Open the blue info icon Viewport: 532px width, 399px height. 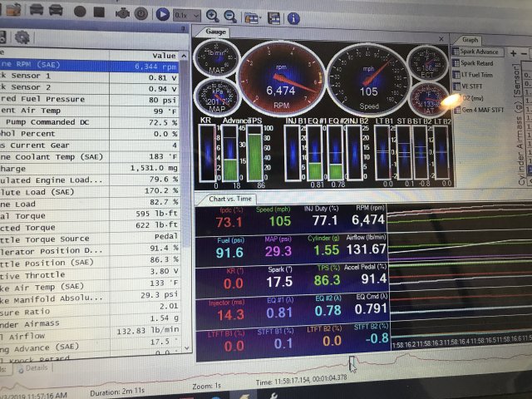coord(293,18)
